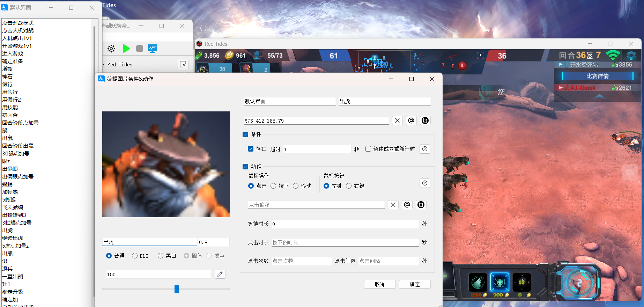Adjust the threshold slider handle
This screenshot has height=307, width=644.
point(177,289)
